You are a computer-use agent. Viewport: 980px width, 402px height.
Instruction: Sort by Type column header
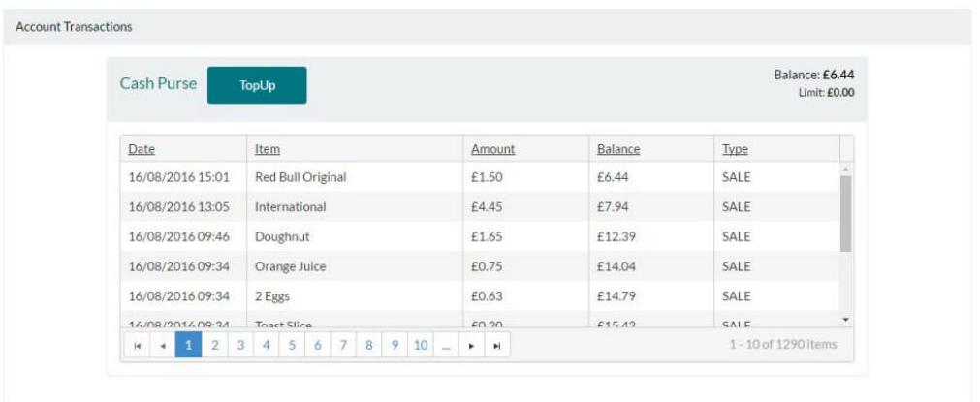pos(735,149)
